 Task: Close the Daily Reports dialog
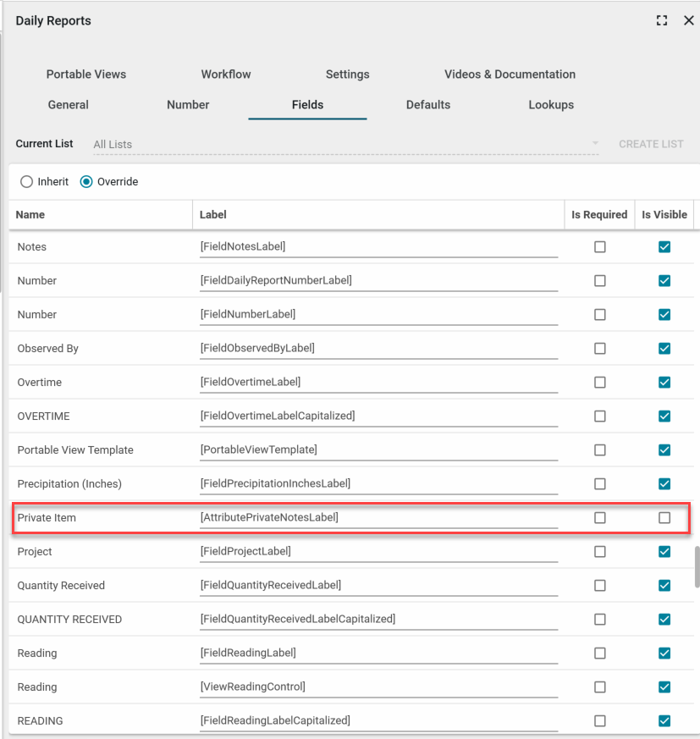[688, 21]
